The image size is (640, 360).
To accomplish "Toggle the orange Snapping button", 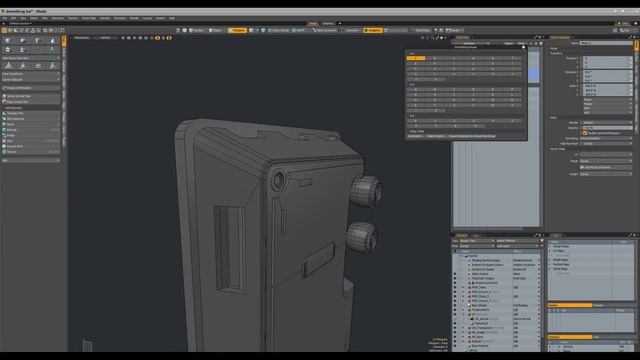I will (373, 30).
